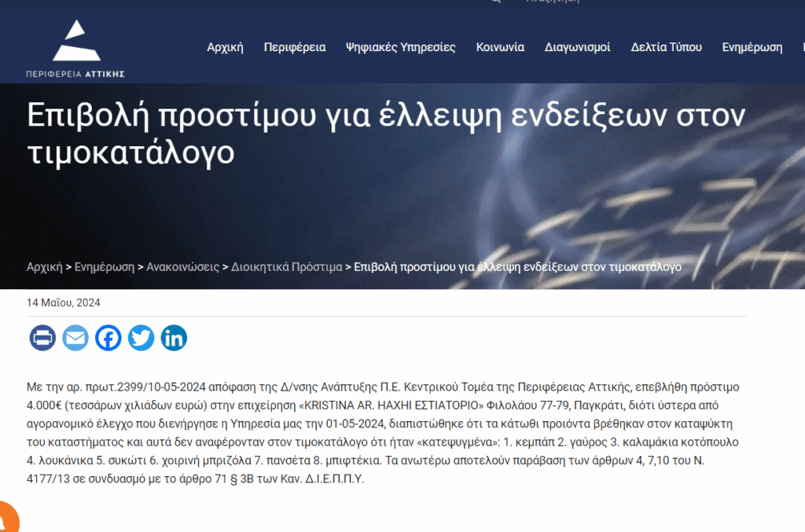This screenshot has height=532, width=805.
Task: Open the Διαγωνισμοί menu
Action: [578, 47]
